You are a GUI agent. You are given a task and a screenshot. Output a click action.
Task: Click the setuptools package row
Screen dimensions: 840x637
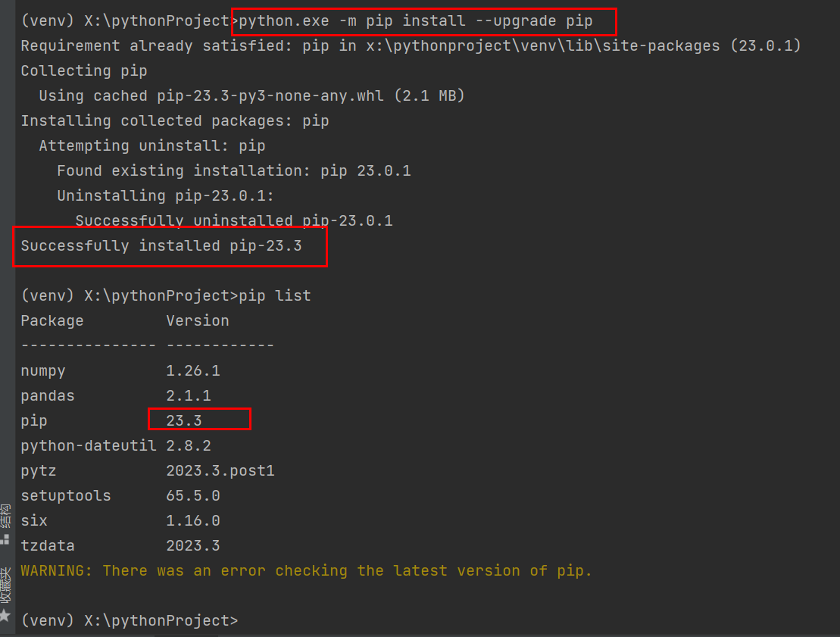point(66,496)
